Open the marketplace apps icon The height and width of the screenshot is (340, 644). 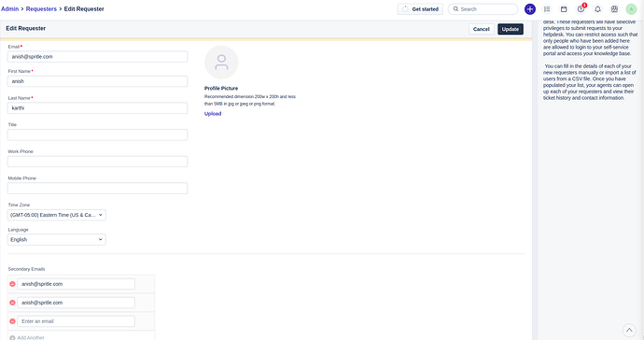614,9
